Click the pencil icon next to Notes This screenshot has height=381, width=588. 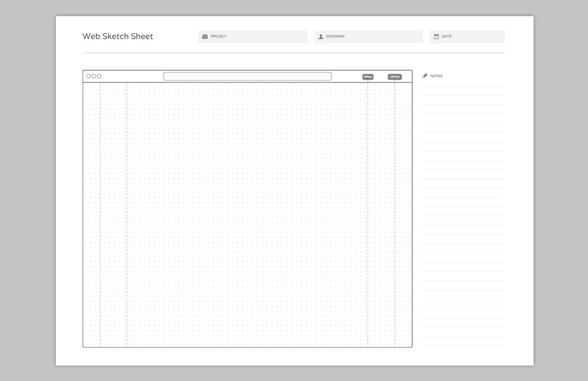(425, 76)
